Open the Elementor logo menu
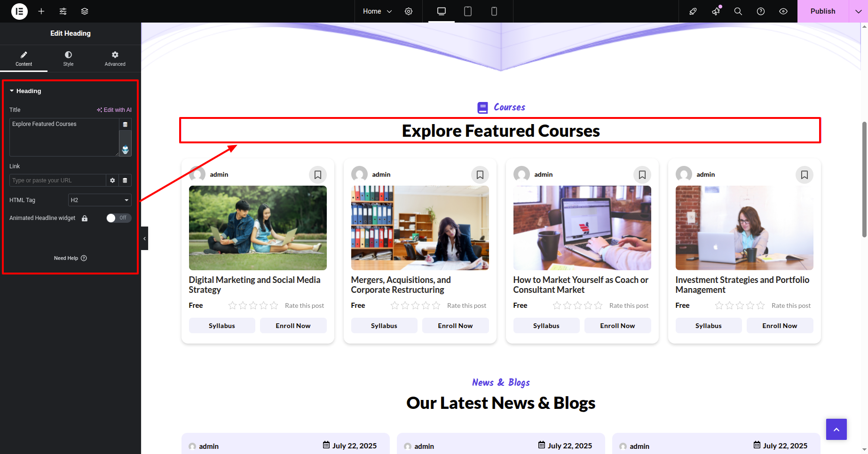Viewport: 868px width, 454px height. [x=19, y=11]
